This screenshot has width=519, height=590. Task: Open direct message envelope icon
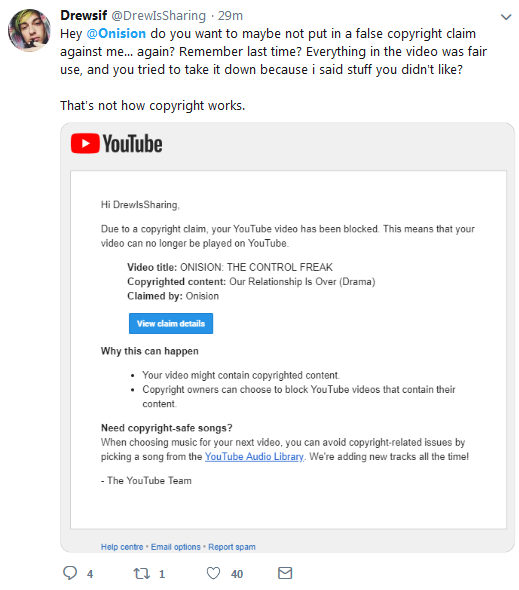(285, 573)
